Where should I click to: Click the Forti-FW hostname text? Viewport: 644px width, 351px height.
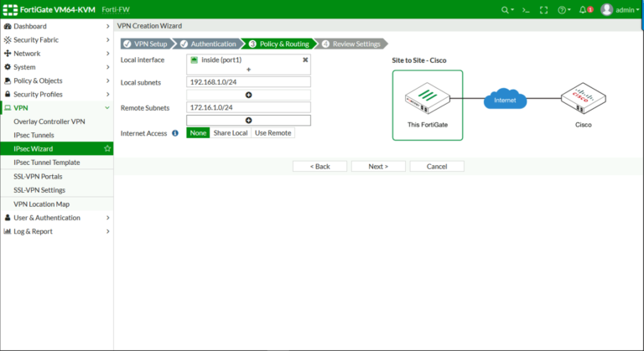click(x=116, y=9)
